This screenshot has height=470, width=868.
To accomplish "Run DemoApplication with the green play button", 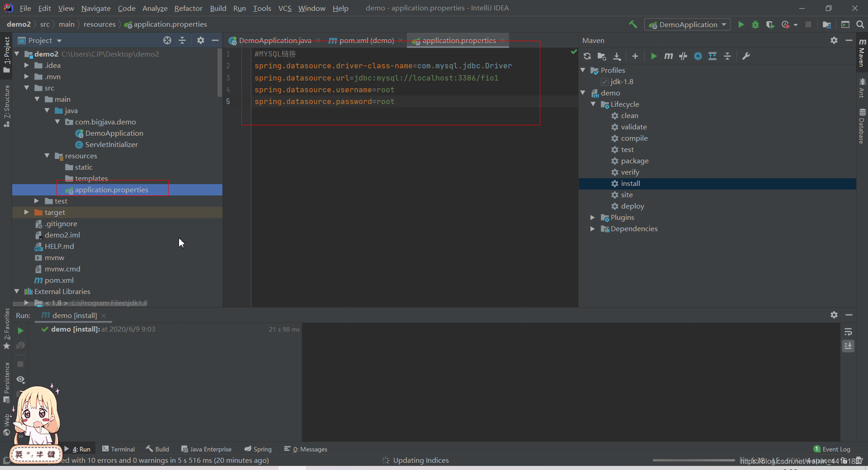I will click(741, 24).
